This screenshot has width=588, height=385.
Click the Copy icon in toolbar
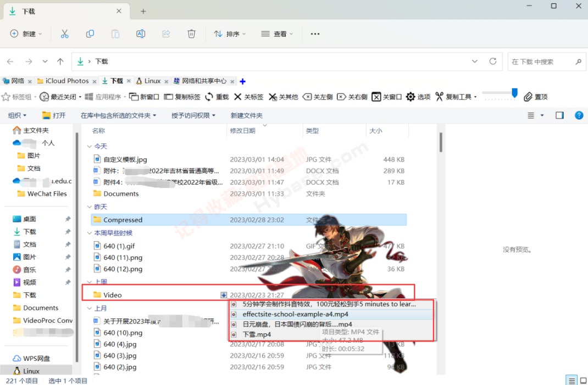[x=90, y=34]
